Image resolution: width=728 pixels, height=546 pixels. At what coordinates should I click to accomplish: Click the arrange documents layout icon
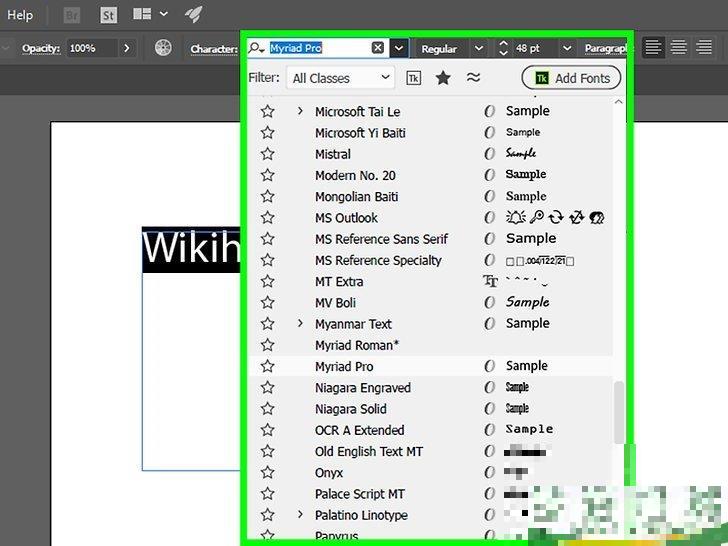click(143, 15)
